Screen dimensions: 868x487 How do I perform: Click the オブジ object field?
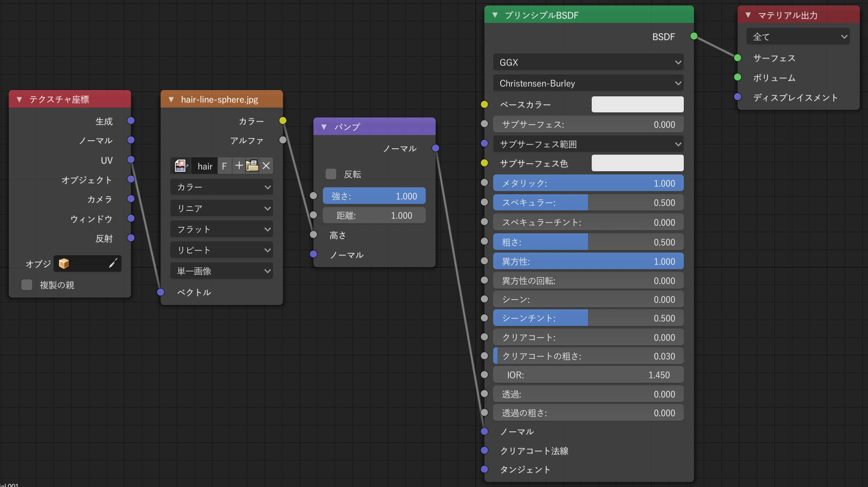tap(87, 263)
